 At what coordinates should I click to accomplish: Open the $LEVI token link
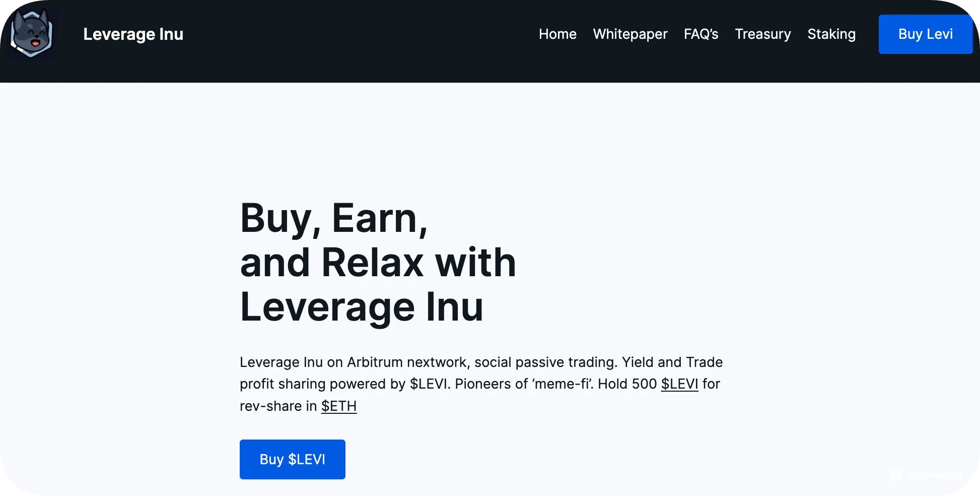point(679,384)
